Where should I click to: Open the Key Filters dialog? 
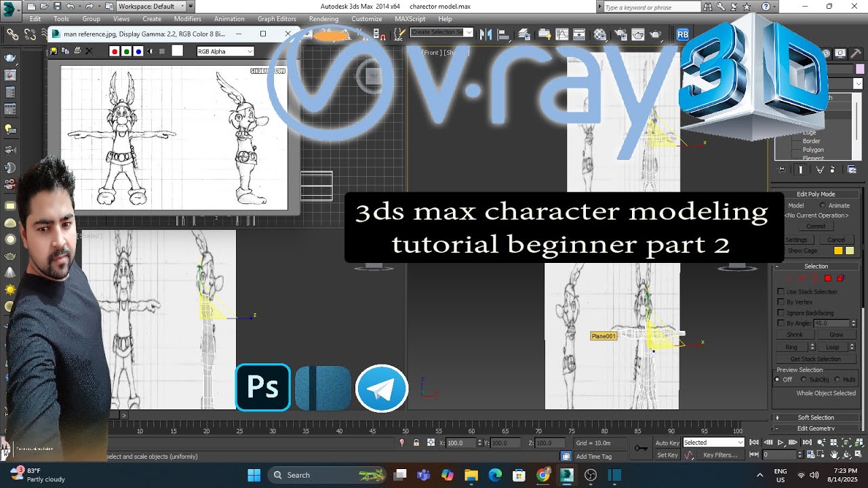pos(719,455)
